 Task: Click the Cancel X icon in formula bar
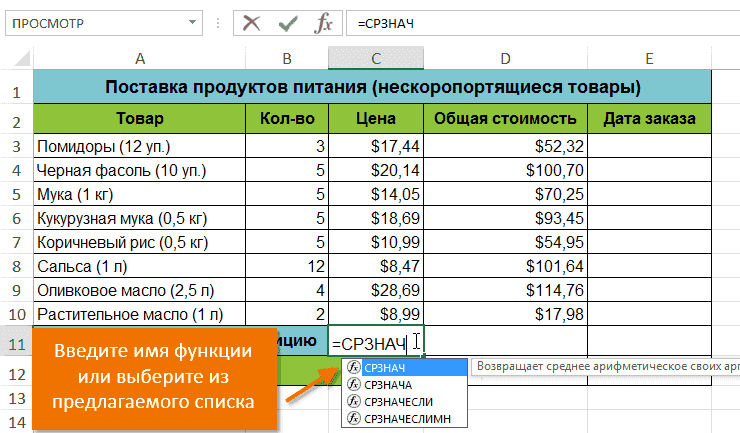click(252, 22)
